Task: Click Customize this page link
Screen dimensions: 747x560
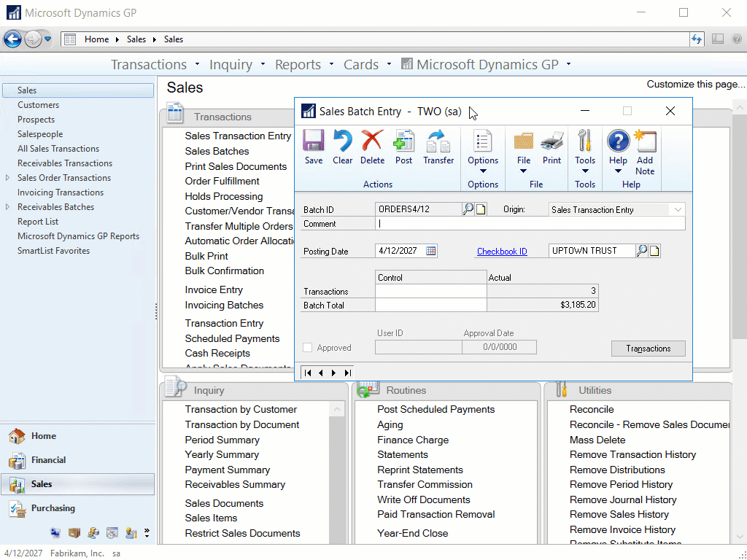Action: click(x=695, y=85)
